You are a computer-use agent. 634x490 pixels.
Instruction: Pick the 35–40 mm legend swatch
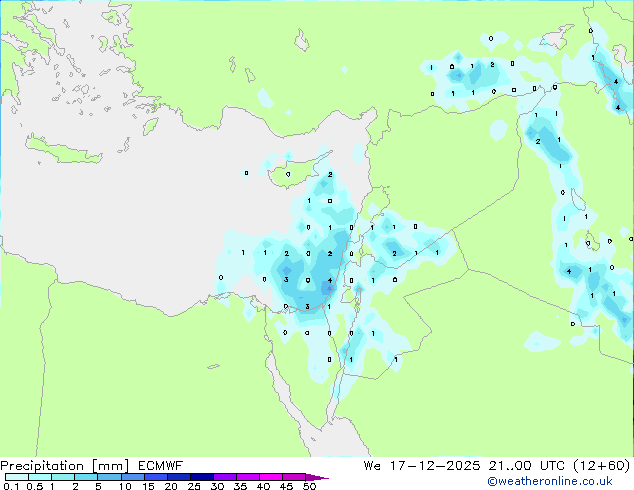pyautogui.click(x=248, y=477)
